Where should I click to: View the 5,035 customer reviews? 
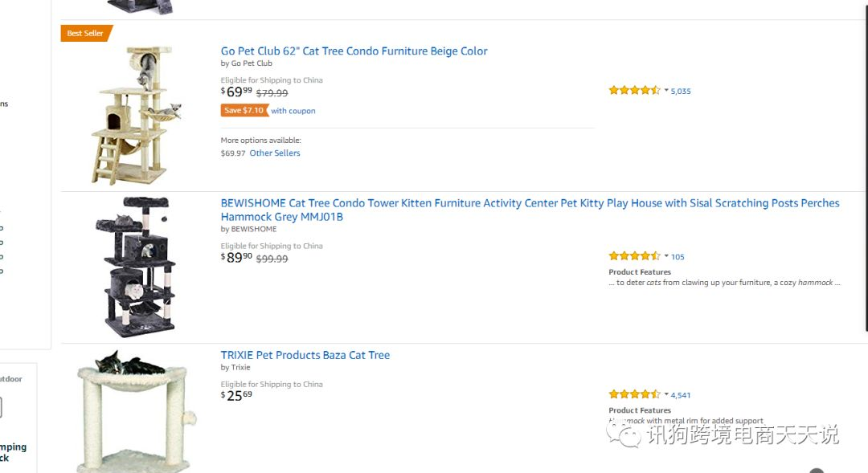(681, 91)
